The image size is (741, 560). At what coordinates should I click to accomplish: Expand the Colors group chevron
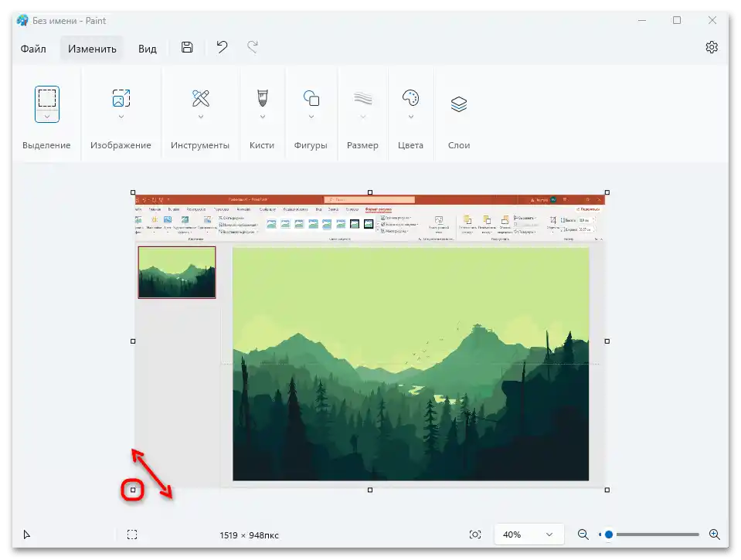pyautogui.click(x=411, y=117)
